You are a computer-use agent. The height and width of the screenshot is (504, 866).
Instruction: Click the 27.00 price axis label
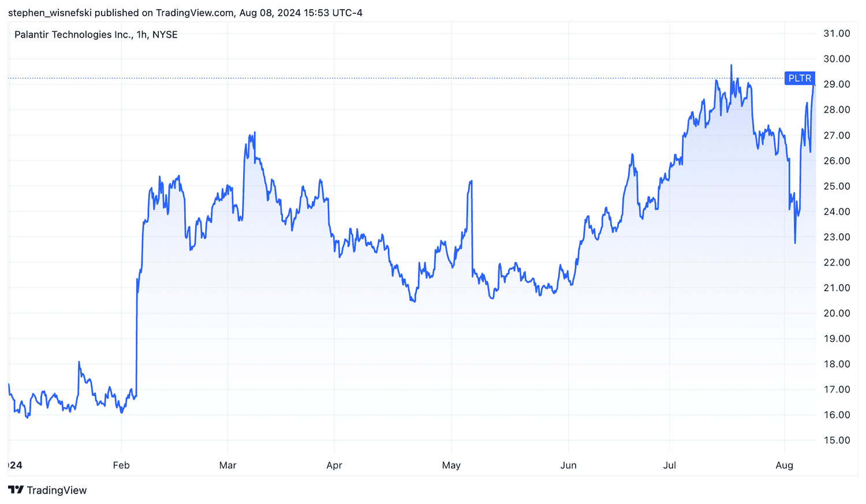click(x=837, y=135)
